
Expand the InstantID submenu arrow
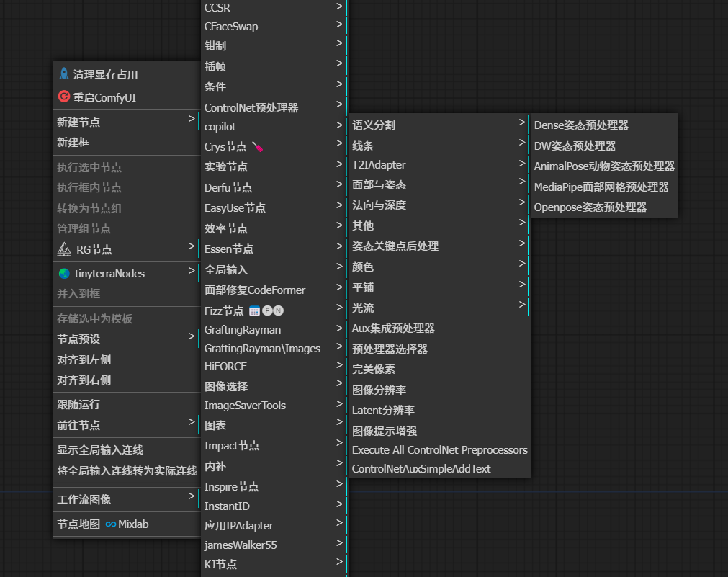point(339,504)
